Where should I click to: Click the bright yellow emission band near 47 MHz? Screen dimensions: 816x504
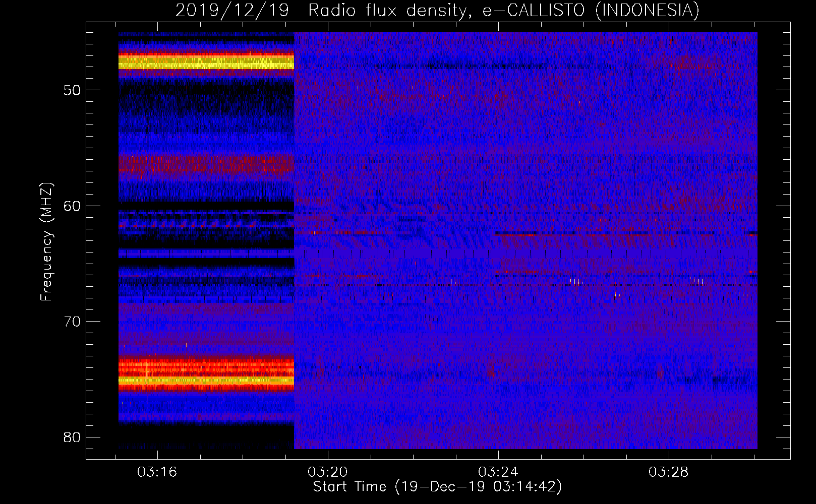point(206,62)
